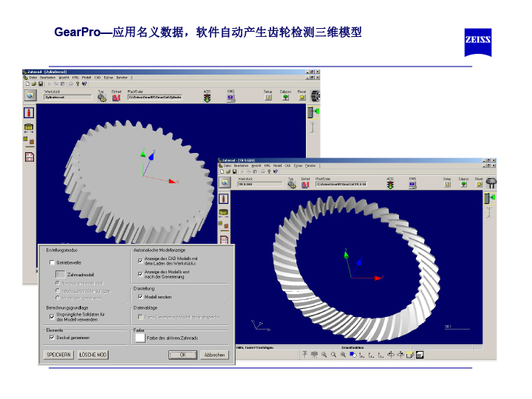The height and width of the screenshot is (399, 532).
Task: Click the Setup icon in TR S-G69 window
Action: coord(446,185)
